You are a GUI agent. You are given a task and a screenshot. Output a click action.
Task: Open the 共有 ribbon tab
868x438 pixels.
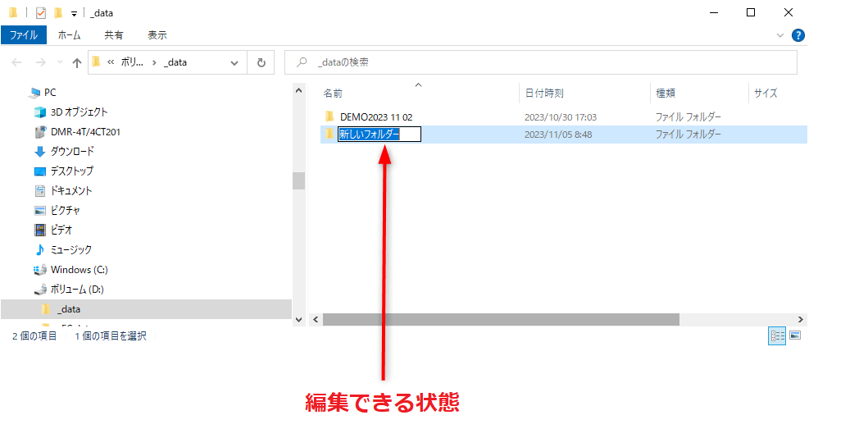tap(113, 35)
